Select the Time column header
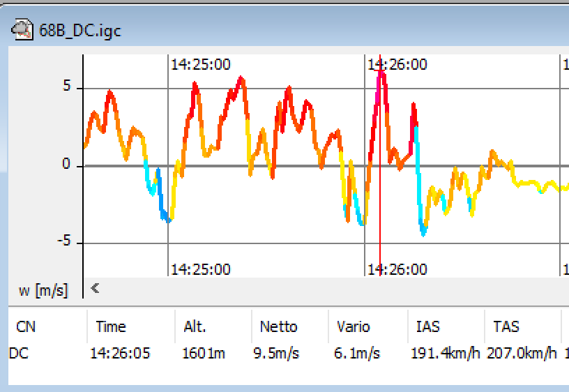Screen dimensions: 569x392 click(111, 326)
